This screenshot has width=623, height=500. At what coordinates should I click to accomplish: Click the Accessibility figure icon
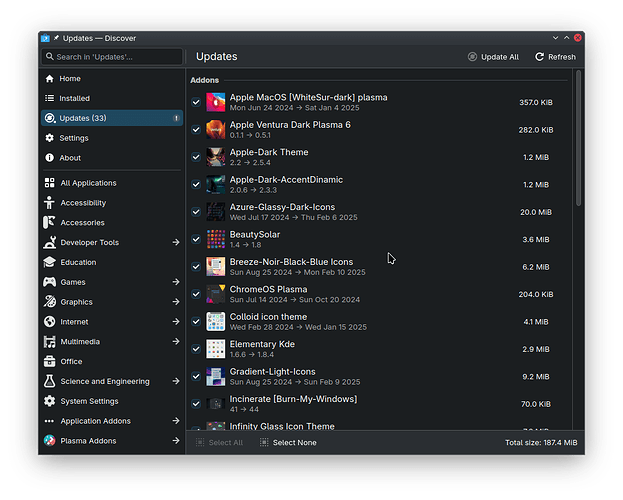pos(50,203)
